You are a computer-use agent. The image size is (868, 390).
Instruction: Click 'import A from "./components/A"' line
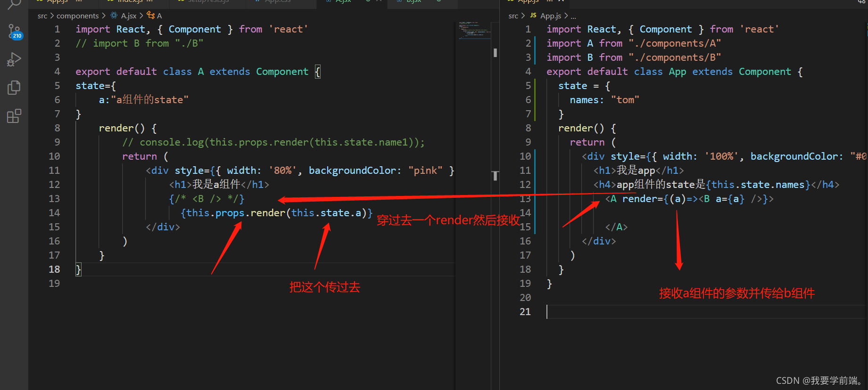634,43
